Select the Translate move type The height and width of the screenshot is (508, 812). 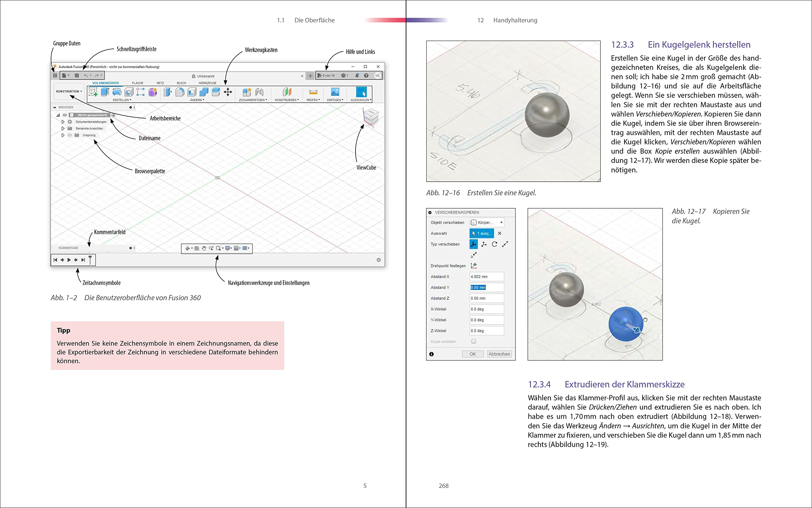(x=484, y=244)
